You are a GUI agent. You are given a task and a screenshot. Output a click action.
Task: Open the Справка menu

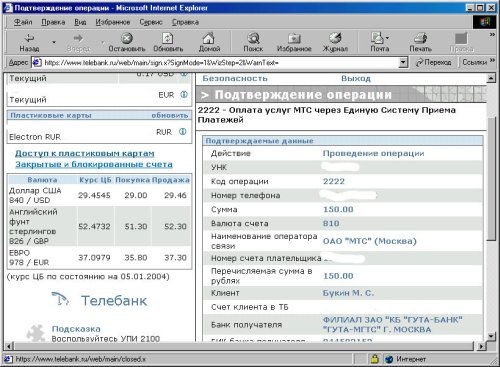tap(185, 22)
